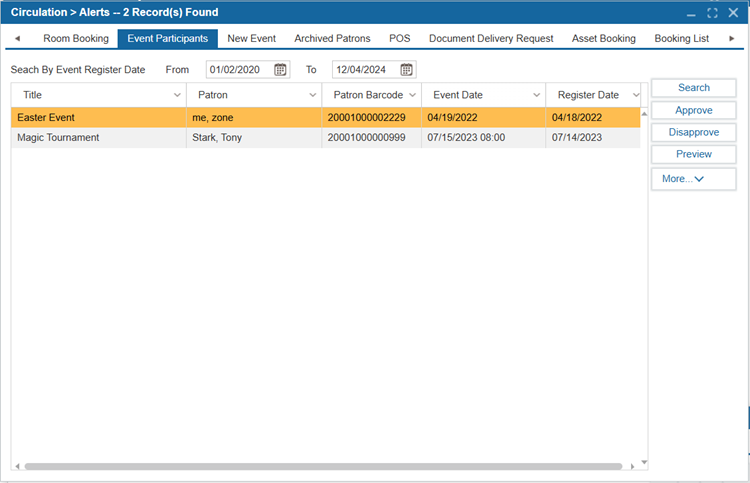Viewport: 750px width, 483px height.
Task: Maximize the Alerts window
Action: (x=713, y=13)
